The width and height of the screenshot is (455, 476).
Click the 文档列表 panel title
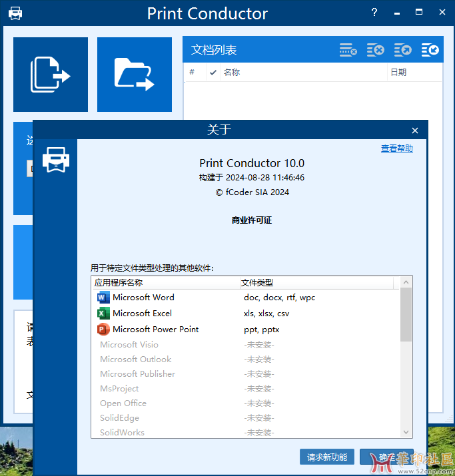tap(214, 50)
